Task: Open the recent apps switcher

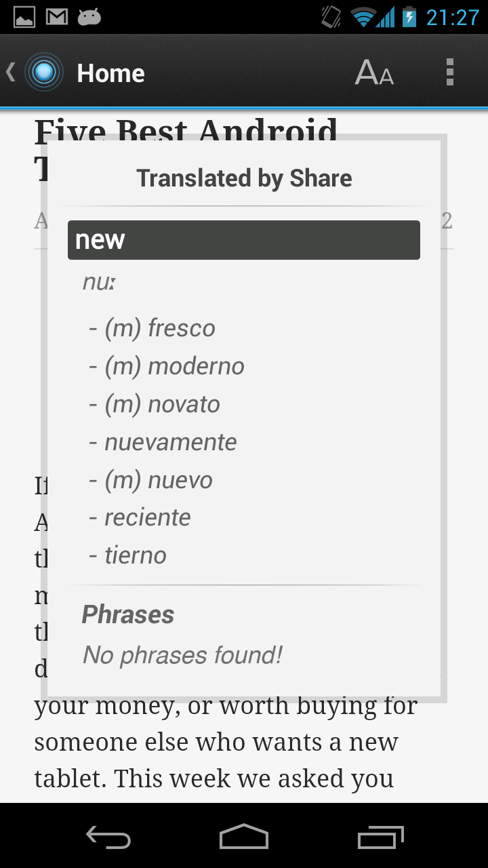Action: tap(380, 837)
